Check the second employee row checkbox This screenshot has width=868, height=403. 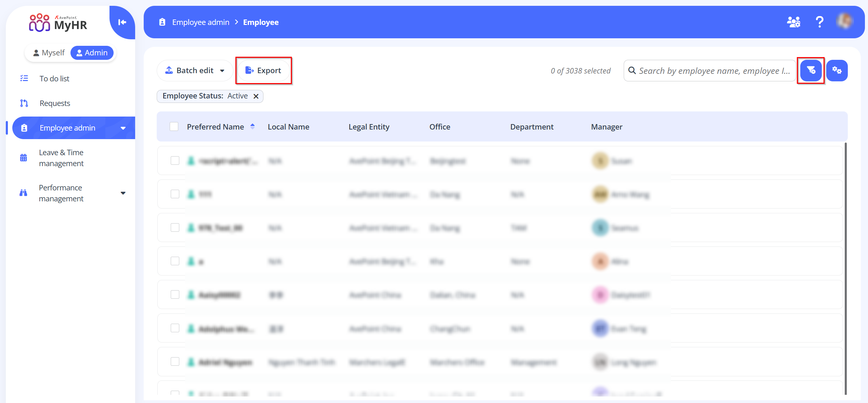point(175,194)
